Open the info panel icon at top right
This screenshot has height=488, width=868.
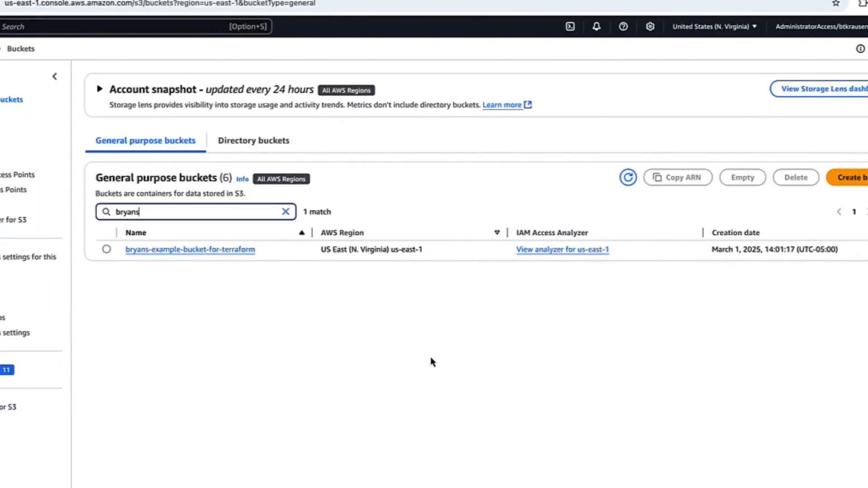[860, 49]
